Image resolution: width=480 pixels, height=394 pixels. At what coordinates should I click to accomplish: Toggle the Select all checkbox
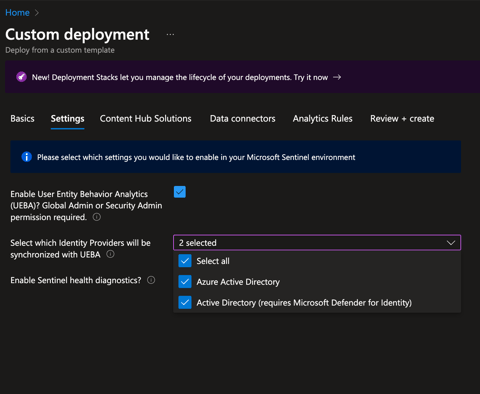coord(185,261)
